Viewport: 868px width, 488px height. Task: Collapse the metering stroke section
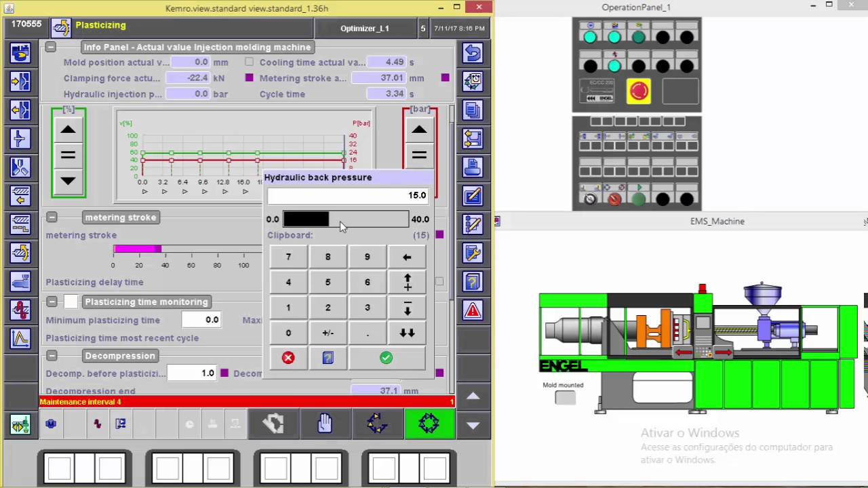pos(52,218)
